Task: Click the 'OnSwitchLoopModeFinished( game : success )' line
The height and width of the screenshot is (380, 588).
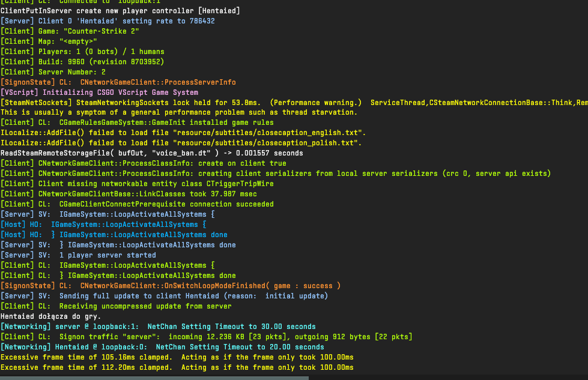Action: (171, 286)
